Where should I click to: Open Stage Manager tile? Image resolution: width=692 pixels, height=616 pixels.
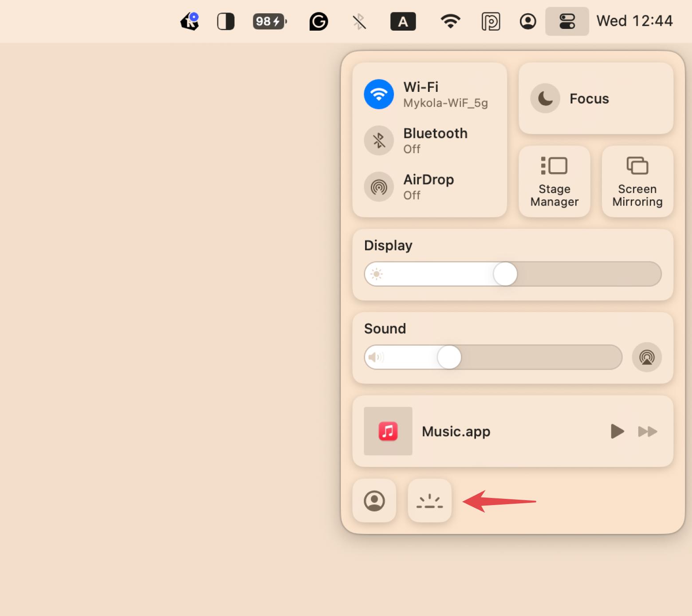tap(554, 182)
